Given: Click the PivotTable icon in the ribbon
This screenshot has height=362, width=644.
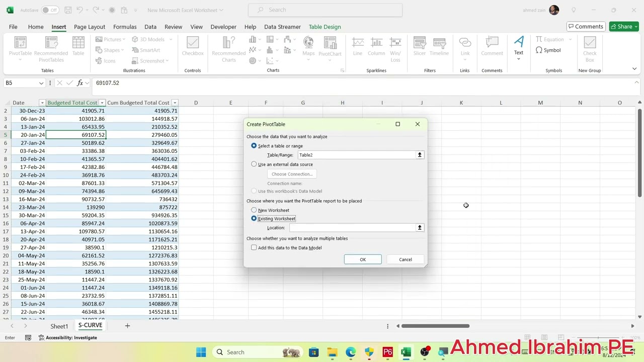Looking at the screenshot, I should [x=20, y=49].
